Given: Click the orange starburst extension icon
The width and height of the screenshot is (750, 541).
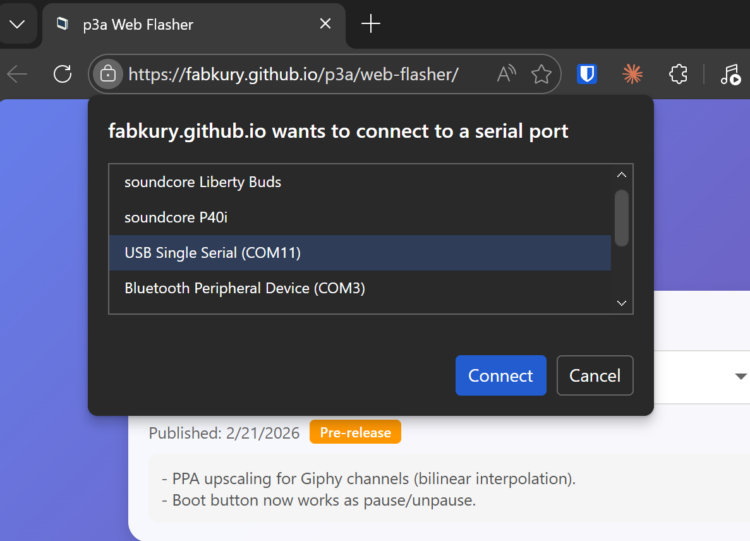Looking at the screenshot, I should (632, 74).
